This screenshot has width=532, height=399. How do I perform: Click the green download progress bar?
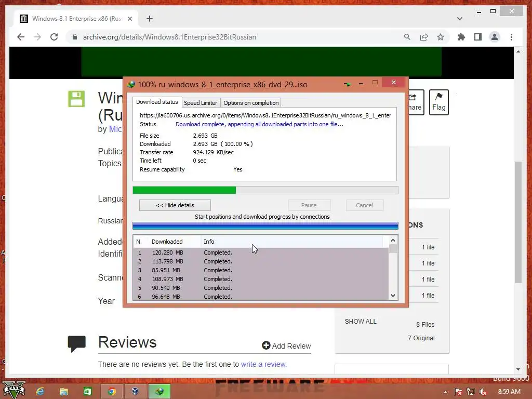[265, 190]
